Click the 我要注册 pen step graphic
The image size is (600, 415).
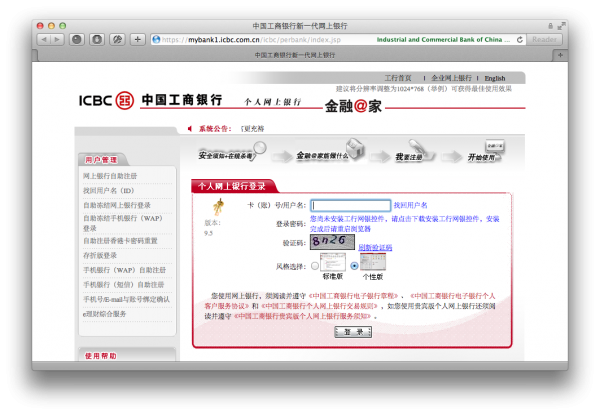click(415, 151)
